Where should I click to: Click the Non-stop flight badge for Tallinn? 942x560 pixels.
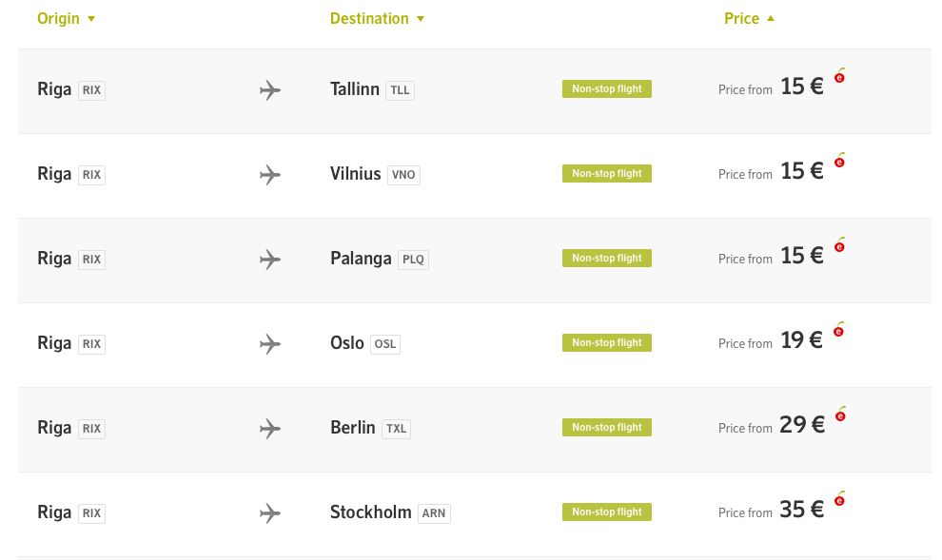pos(607,89)
